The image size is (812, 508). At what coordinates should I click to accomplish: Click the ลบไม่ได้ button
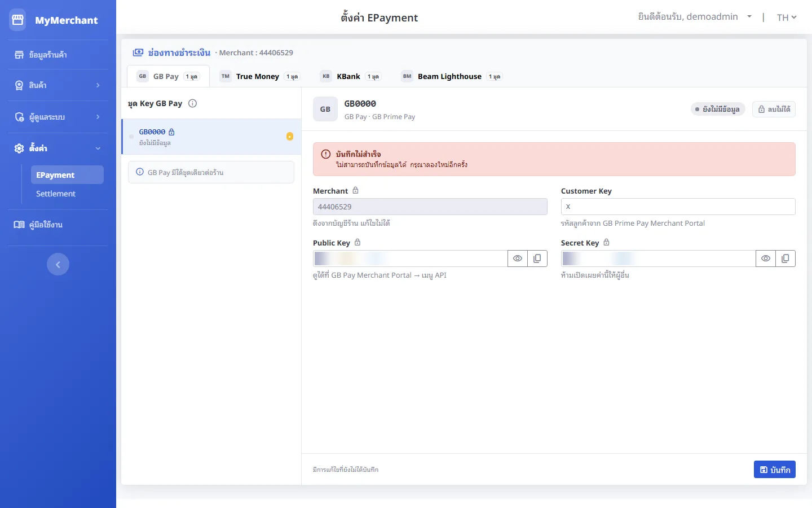pyautogui.click(x=774, y=109)
